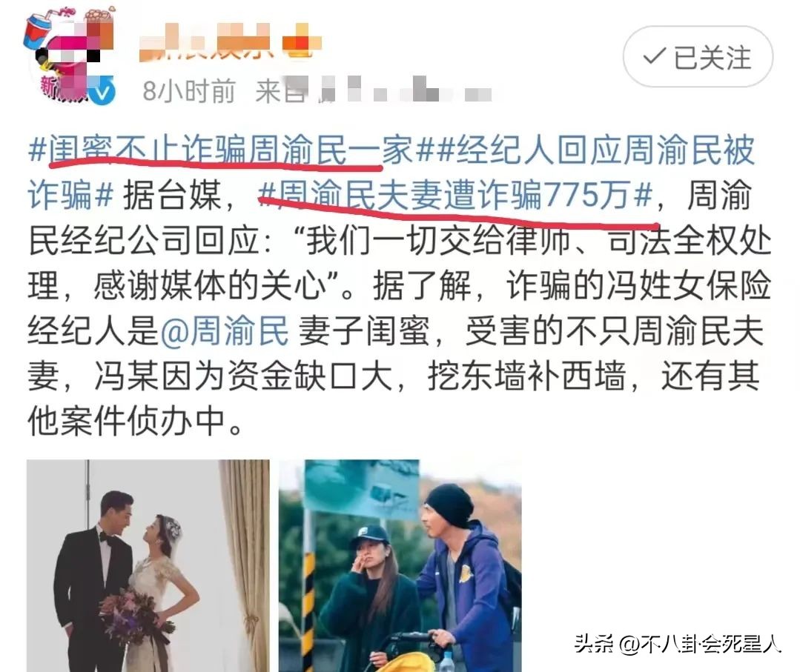Open the blurred account username

pos(207,42)
